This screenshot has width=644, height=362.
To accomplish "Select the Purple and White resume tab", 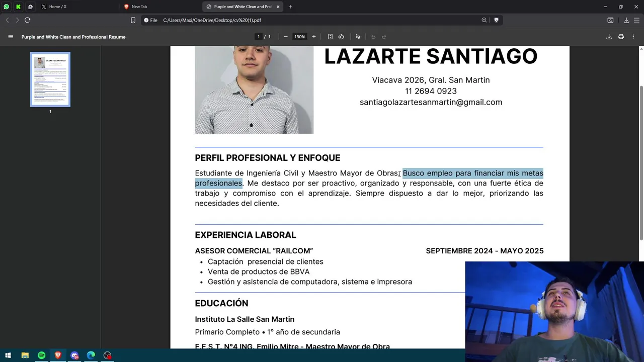I will tap(244, 7).
